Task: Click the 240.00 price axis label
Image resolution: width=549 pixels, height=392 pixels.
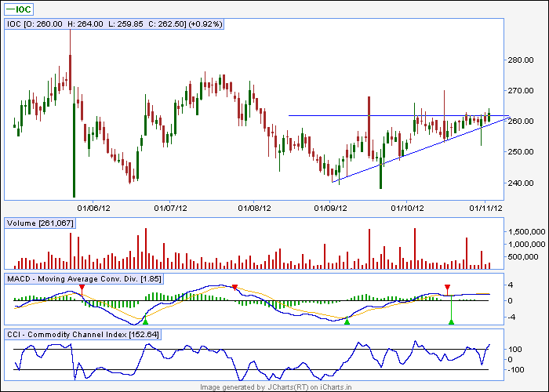Action: 521,183
